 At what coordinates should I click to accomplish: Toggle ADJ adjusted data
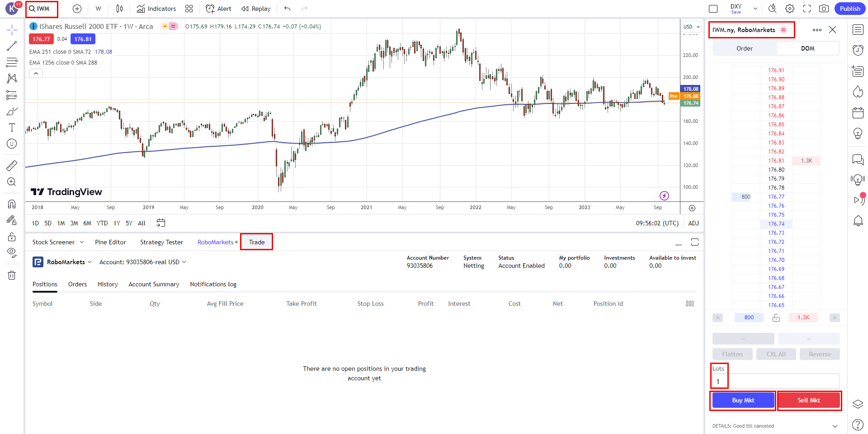coord(693,223)
